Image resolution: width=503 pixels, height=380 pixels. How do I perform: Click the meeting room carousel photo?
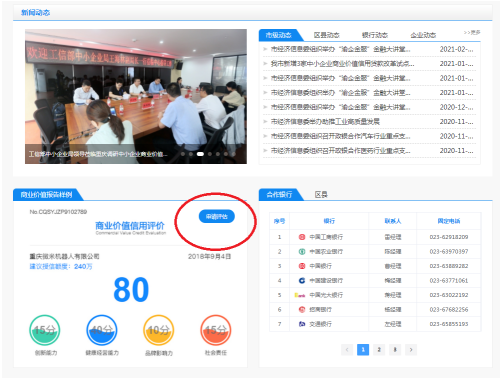click(136, 96)
